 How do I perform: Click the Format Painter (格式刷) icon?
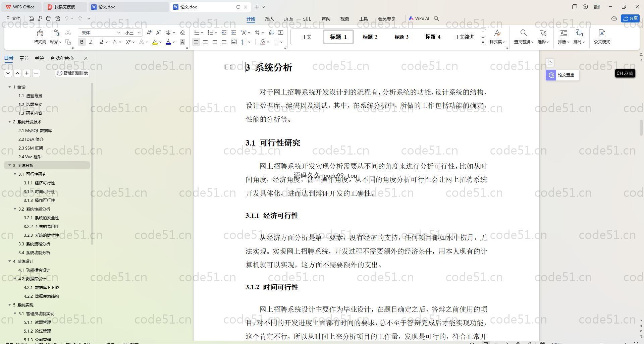click(x=40, y=33)
